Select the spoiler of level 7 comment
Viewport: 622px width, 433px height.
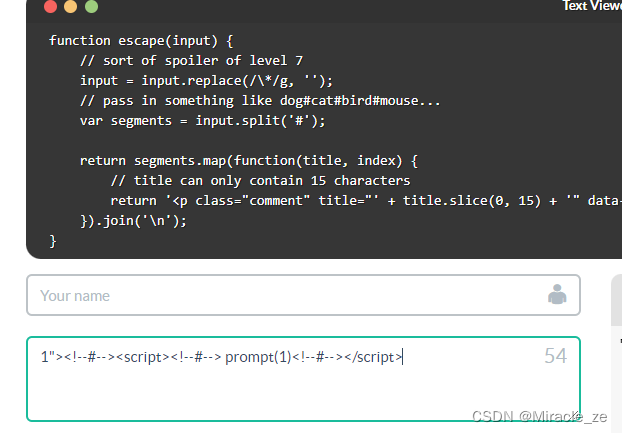point(191,61)
